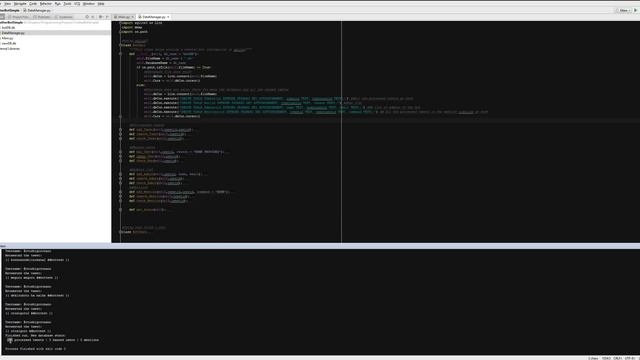Hide the Project panel with the hide icon
Image resolution: width=640 pixels, height=360 pixels.
coord(107,17)
